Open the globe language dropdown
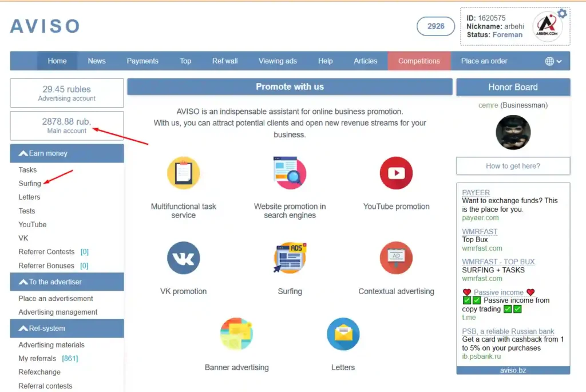The height and width of the screenshot is (392, 586). click(553, 61)
